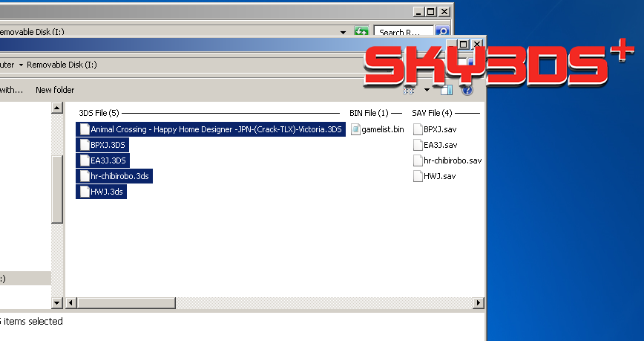Select the EA3J.3DS file

[x=102, y=160]
